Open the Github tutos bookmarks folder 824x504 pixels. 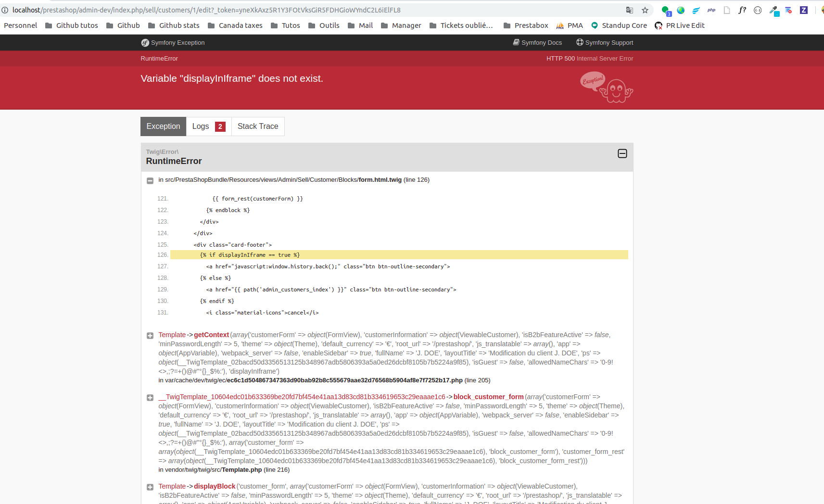click(72, 25)
